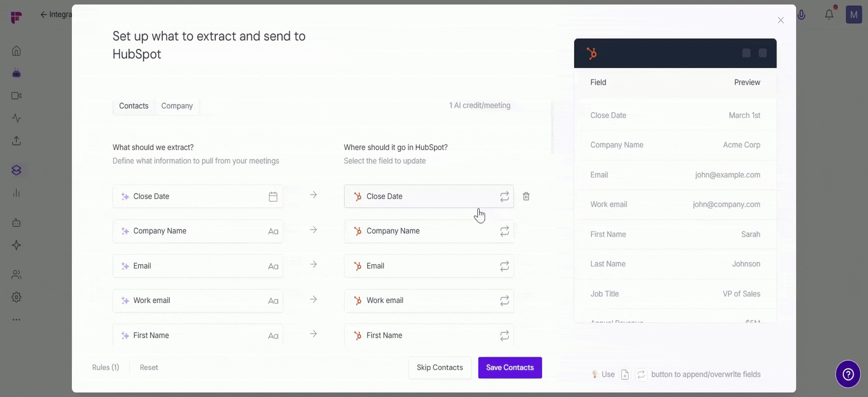Go to Home in the sidebar
Image resolution: width=868 pixels, height=397 pixels.
(16, 51)
